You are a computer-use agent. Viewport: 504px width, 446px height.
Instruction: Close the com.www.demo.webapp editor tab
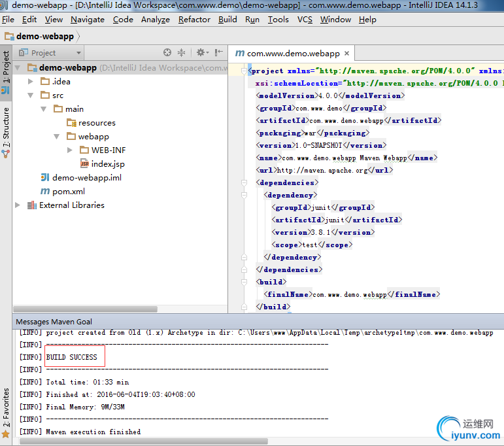click(346, 54)
